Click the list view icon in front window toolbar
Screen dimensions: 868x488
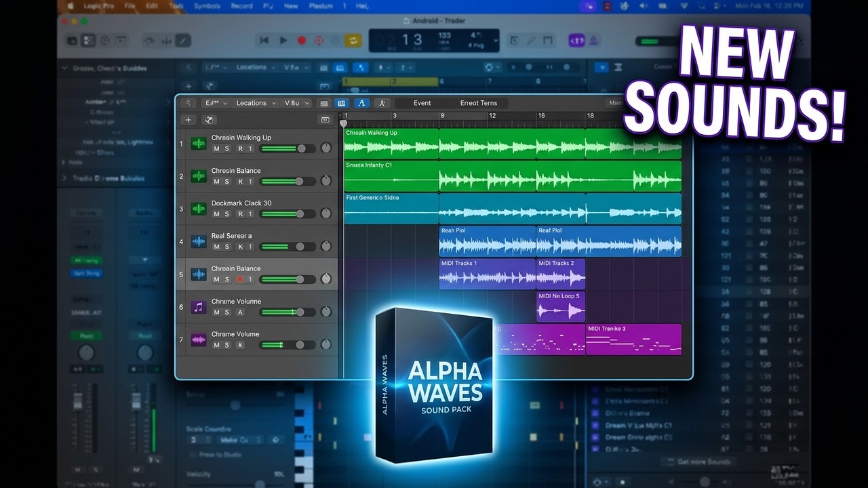coord(324,103)
